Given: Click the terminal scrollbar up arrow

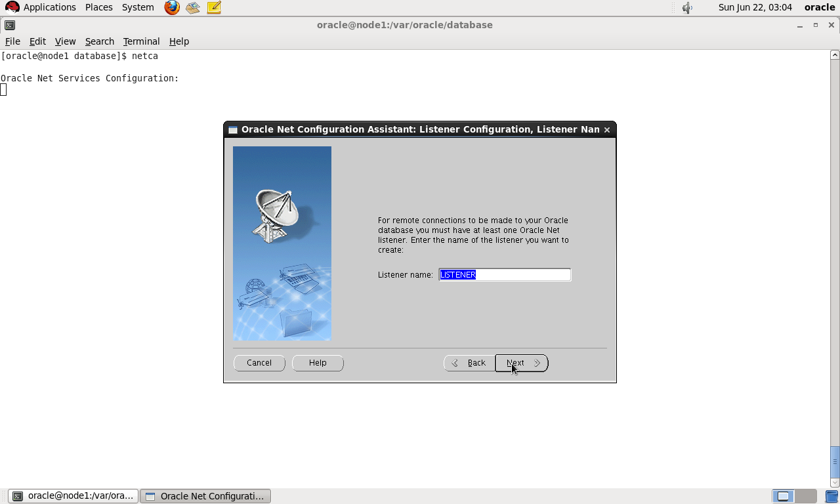Looking at the screenshot, I should coord(835,55).
